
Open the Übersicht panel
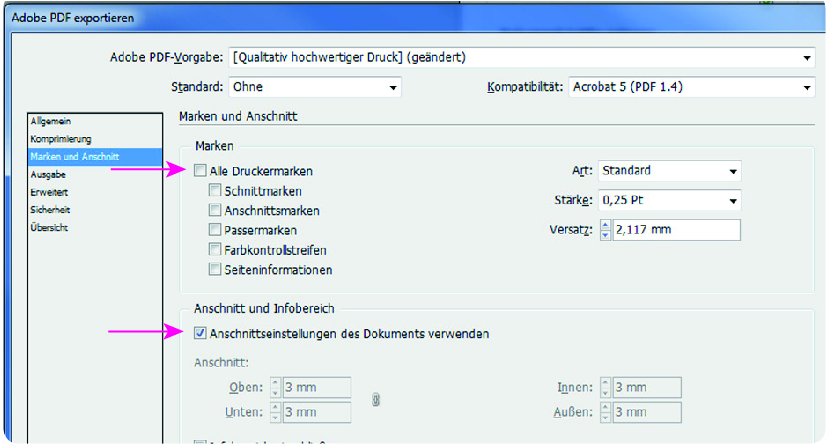pyautogui.click(x=51, y=228)
